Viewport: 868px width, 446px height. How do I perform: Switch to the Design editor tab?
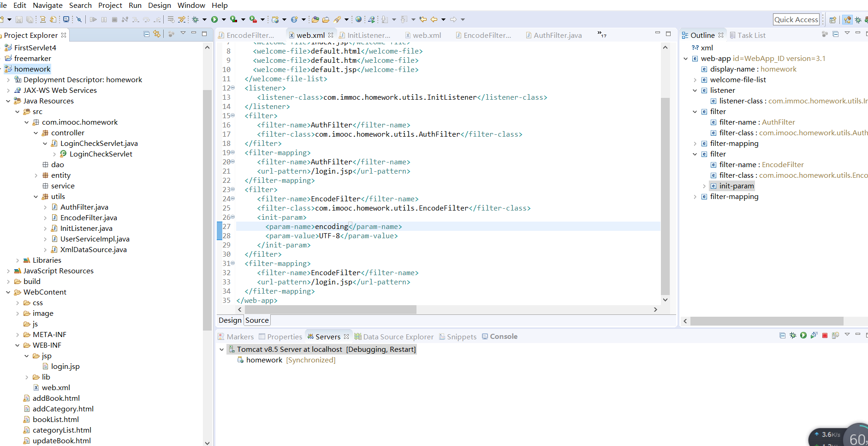click(230, 320)
